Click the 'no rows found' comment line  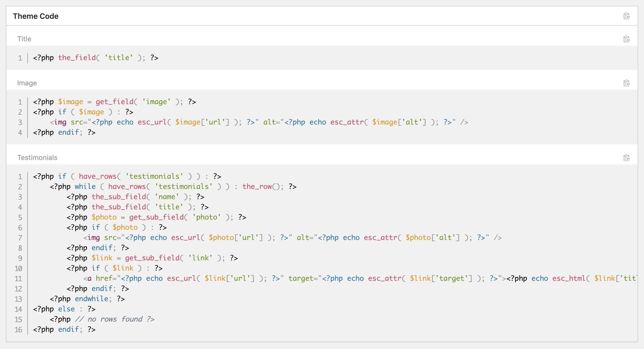(x=102, y=319)
